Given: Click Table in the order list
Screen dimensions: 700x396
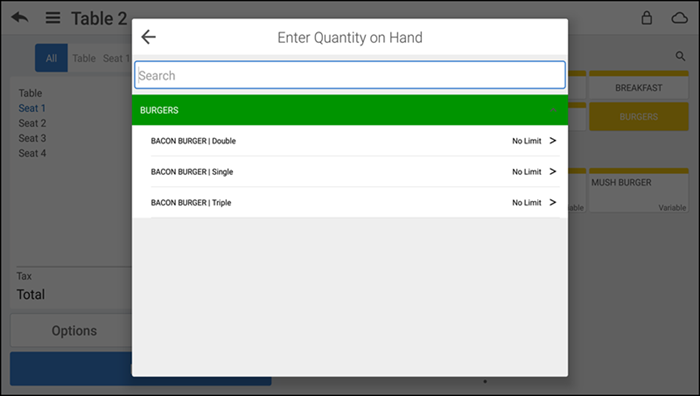Looking at the screenshot, I should [30, 93].
